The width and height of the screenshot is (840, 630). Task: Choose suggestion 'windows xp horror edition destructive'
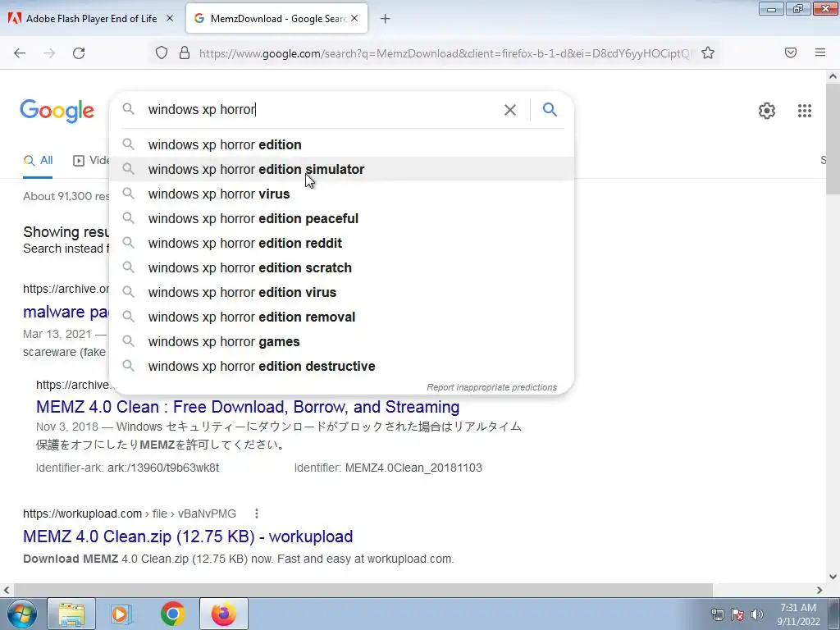pos(341,367)
